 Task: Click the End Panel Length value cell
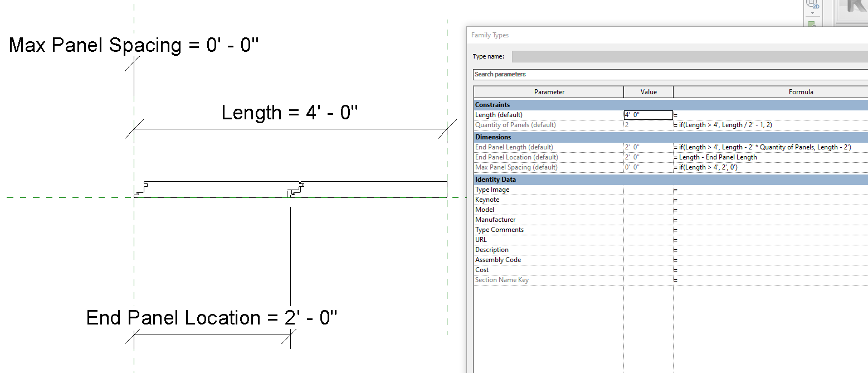648,147
